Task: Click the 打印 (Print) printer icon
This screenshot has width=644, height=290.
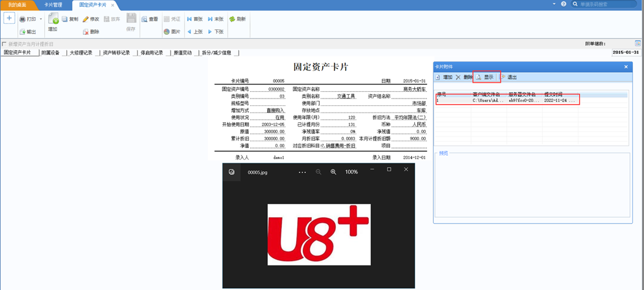Action: point(23,20)
